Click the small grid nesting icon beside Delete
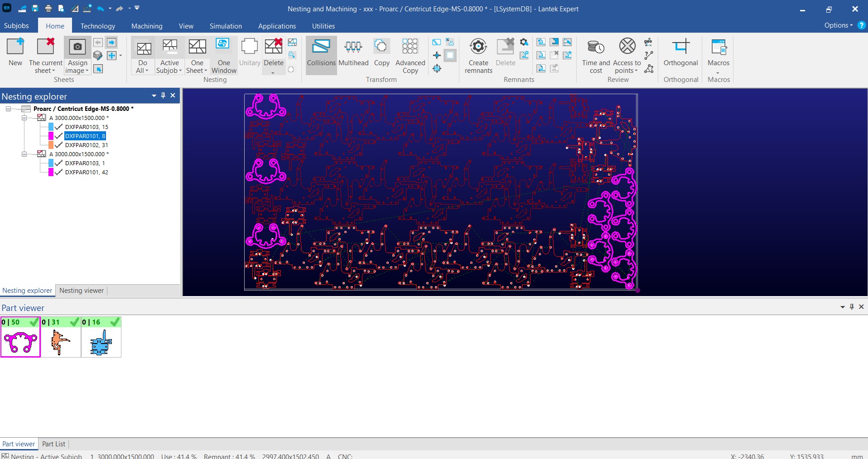 292,42
